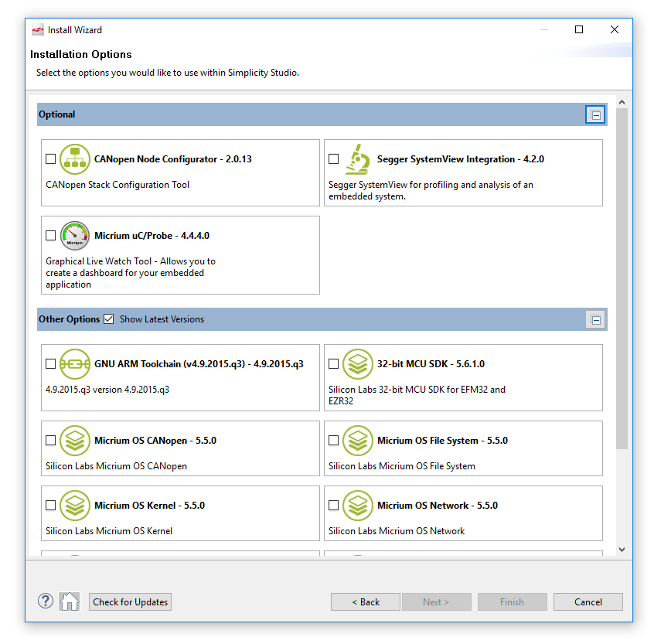The height and width of the screenshot is (644, 654).
Task: Toggle Show Latest Versions checkbox
Action: click(x=108, y=319)
